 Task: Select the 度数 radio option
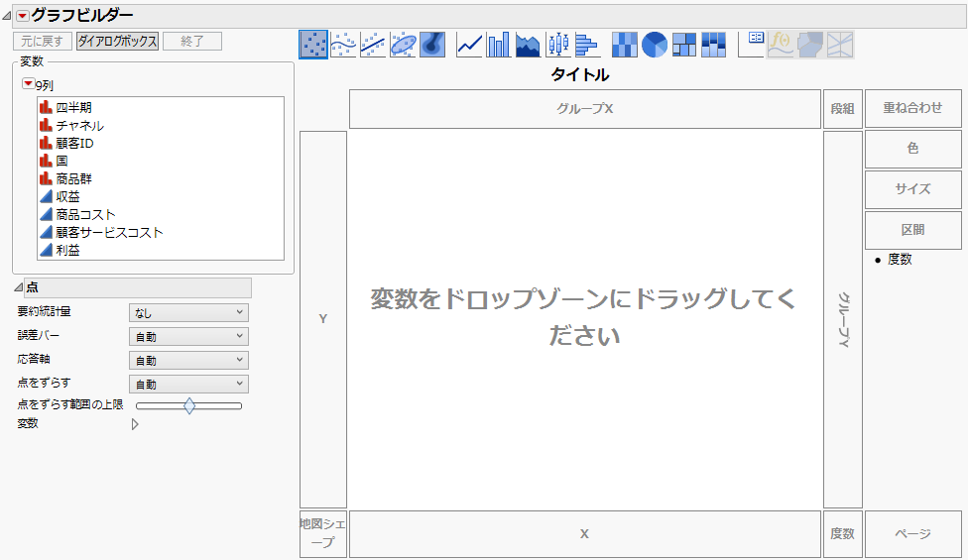pyautogui.click(x=879, y=260)
